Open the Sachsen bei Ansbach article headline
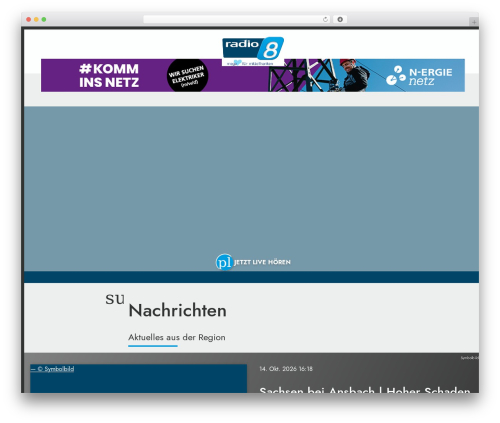This screenshot has height=423, width=500. (365, 390)
